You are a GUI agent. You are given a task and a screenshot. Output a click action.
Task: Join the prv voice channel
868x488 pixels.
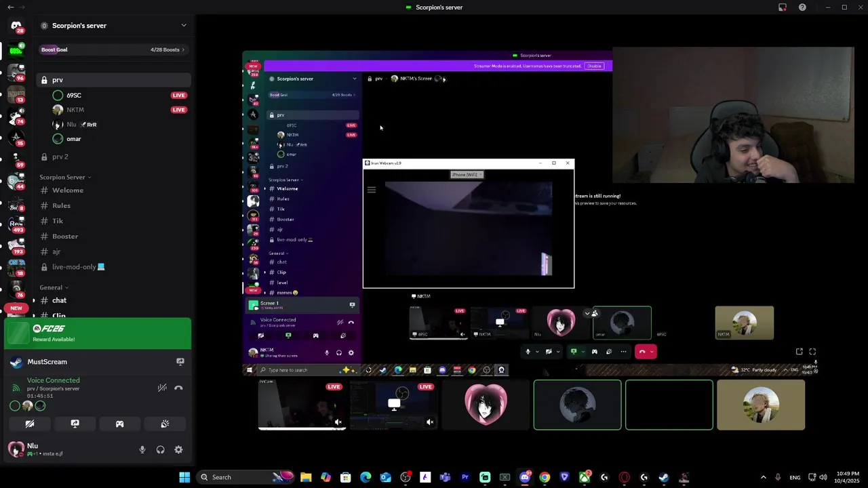(x=113, y=80)
